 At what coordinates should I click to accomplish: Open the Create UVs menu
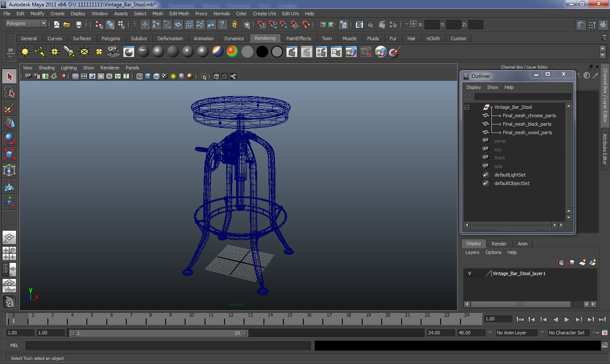264,14
